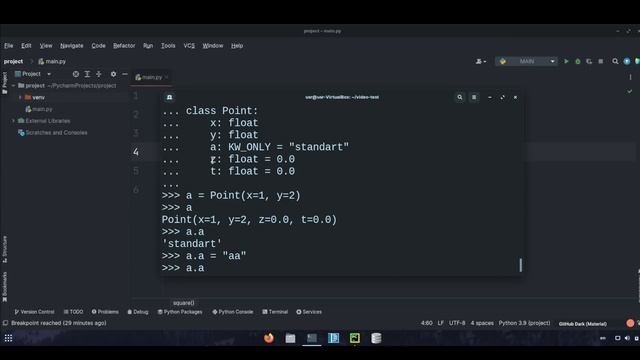This screenshot has width=640, height=360.
Task: Open the Debug tool window
Action: click(x=138, y=312)
